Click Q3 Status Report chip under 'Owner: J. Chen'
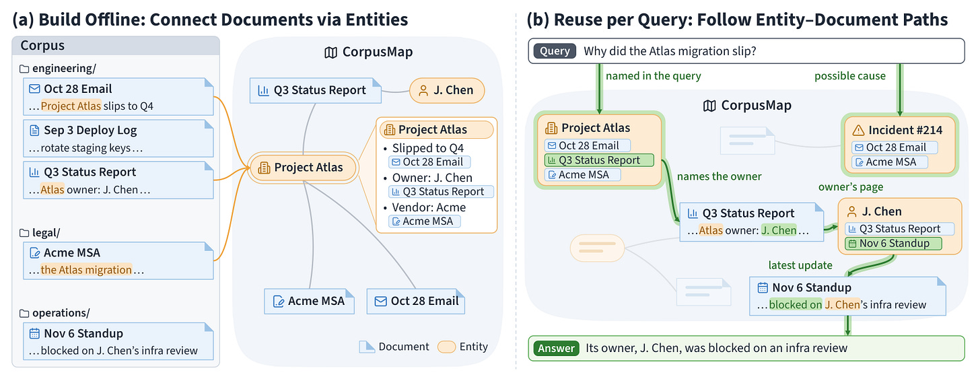The width and height of the screenshot is (980, 381). point(441,191)
